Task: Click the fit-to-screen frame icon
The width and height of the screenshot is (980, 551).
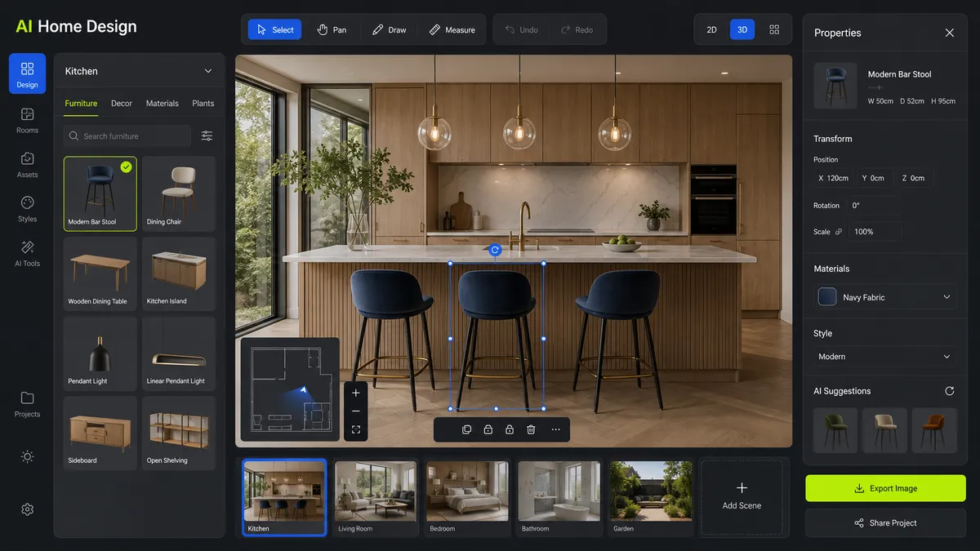Action: coord(356,429)
